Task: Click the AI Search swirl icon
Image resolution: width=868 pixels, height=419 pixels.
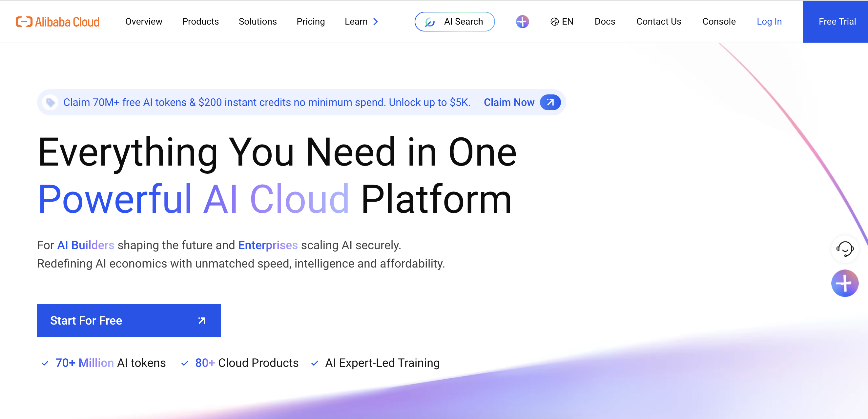Action: pyautogui.click(x=430, y=22)
